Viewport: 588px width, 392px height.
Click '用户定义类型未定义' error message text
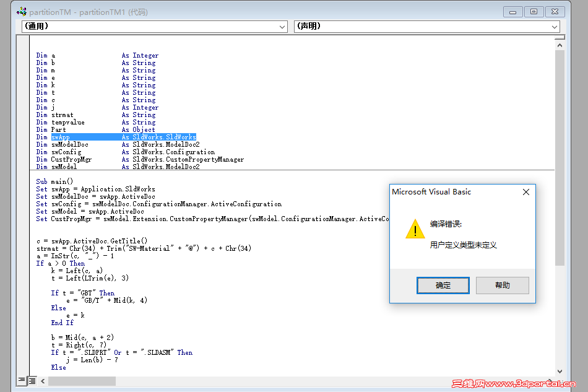(x=463, y=245)
